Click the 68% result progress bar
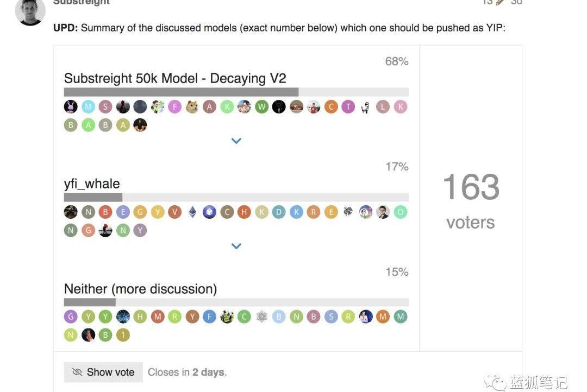Image resolution: width=587 pixels, height=392 pixels. point(236,92)
